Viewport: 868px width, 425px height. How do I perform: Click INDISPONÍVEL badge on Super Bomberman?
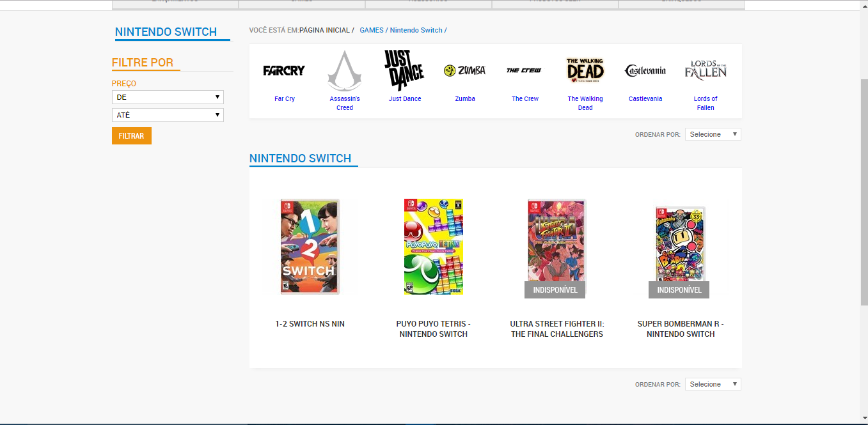point(679,290)
